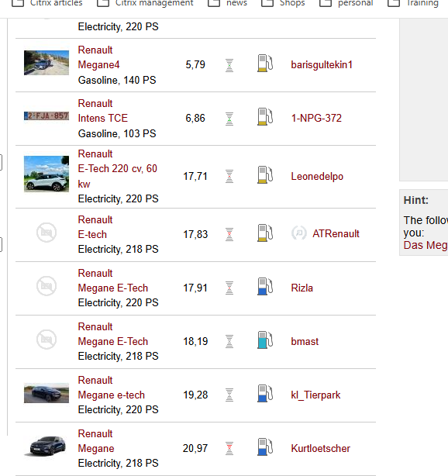Click blue fuel pump icon beside Rizla
The image size is (448, 476).
(x=265, y=286)
